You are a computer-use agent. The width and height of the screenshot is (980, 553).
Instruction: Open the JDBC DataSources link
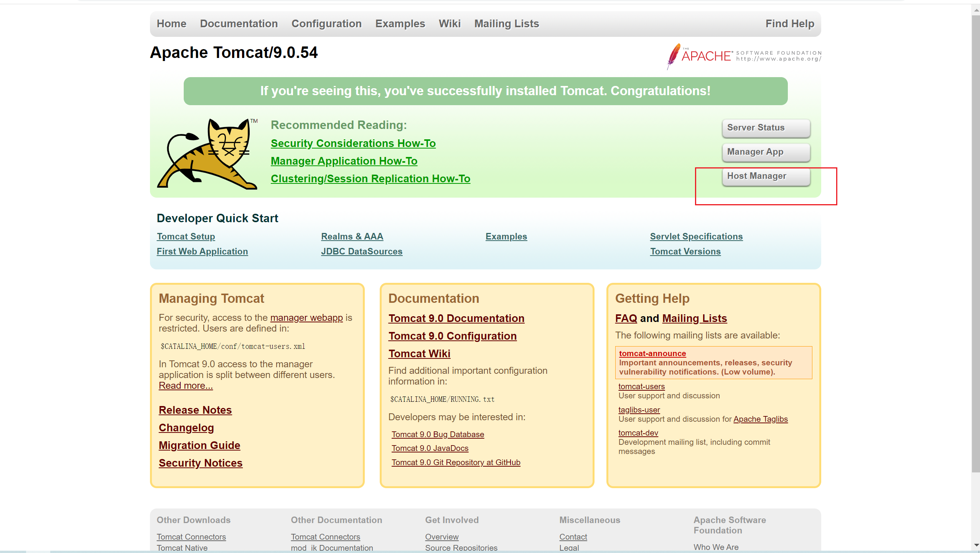[362, 251]
